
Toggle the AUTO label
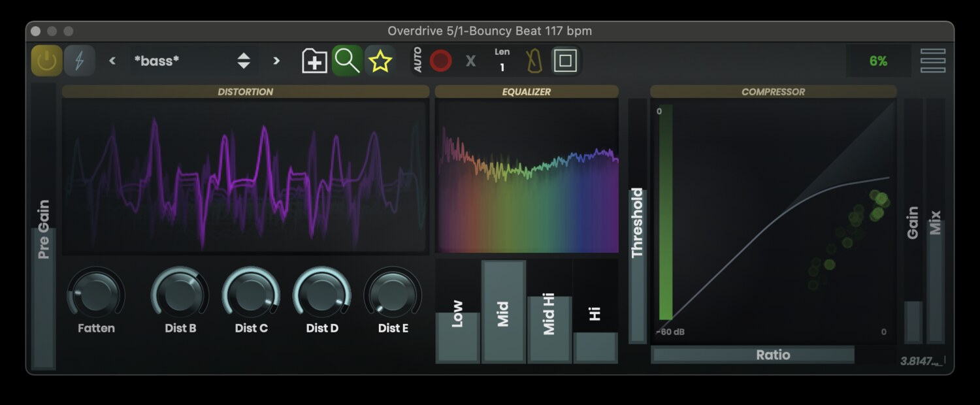coord(417,60)
